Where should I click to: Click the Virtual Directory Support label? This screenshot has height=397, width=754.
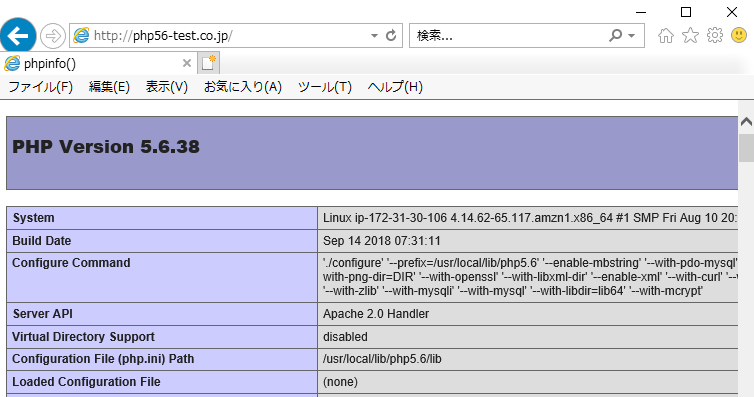(84, 337)
